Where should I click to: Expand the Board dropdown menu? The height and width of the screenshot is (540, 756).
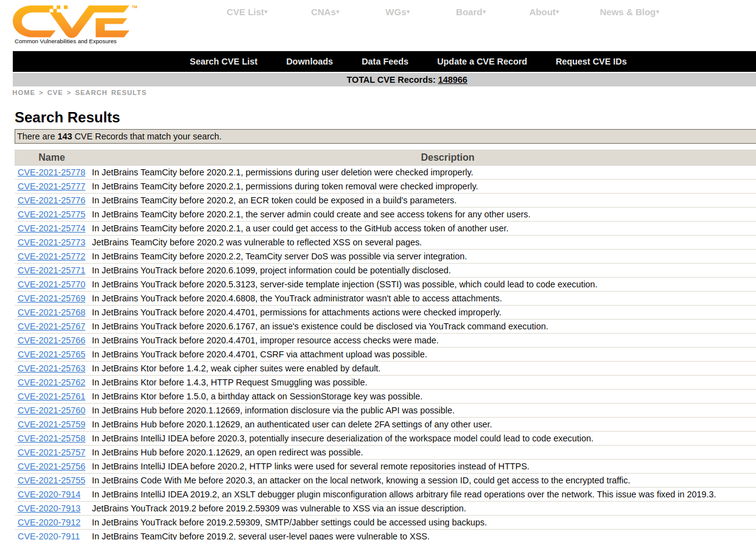471,12
